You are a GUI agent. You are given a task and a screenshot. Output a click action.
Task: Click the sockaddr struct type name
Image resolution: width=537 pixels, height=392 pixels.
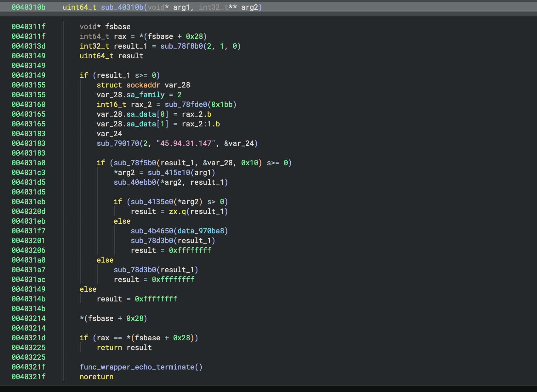143,85
